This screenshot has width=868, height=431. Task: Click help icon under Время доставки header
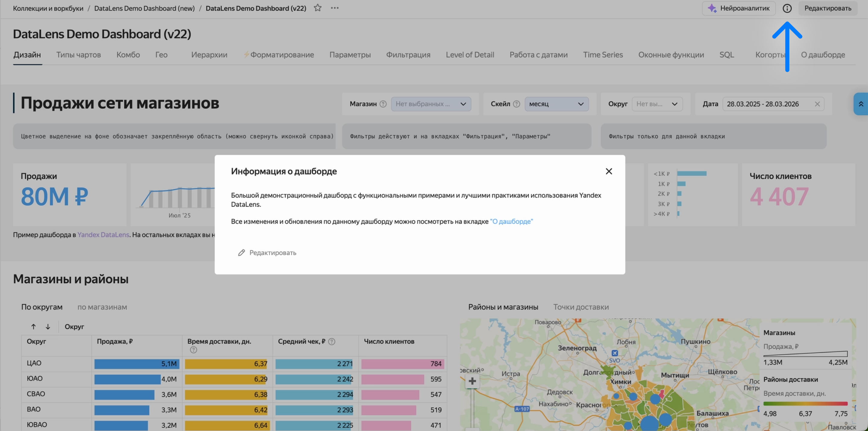(193, 350)
